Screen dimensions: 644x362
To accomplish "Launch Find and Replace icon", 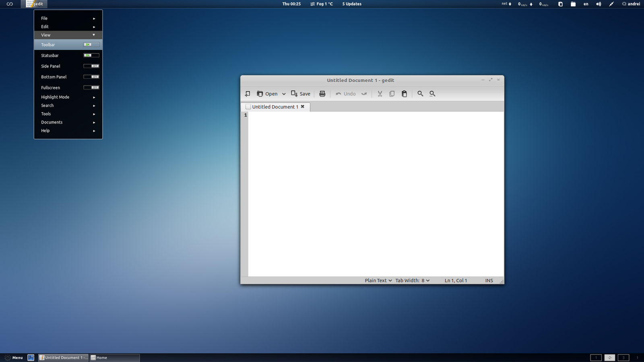I will tap(432, 93).
